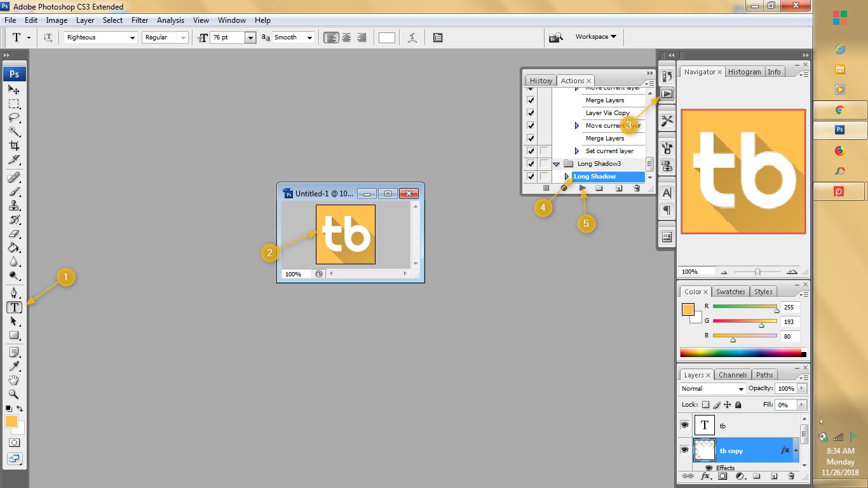The image size is (868, 488).
Task: Open Chrome from the Windows taskbar
Action: pyautogui.click(x=839, y=110)
